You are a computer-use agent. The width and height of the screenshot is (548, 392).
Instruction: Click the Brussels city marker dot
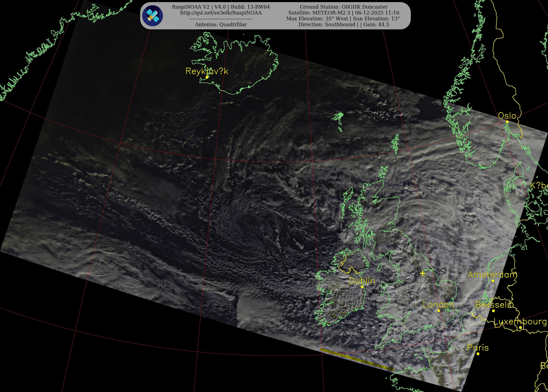493,311
